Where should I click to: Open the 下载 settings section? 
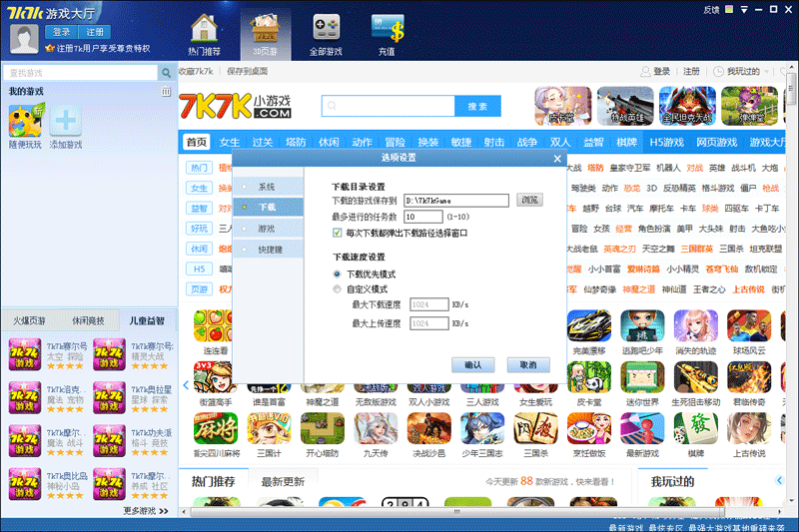(x=269, y=208)
